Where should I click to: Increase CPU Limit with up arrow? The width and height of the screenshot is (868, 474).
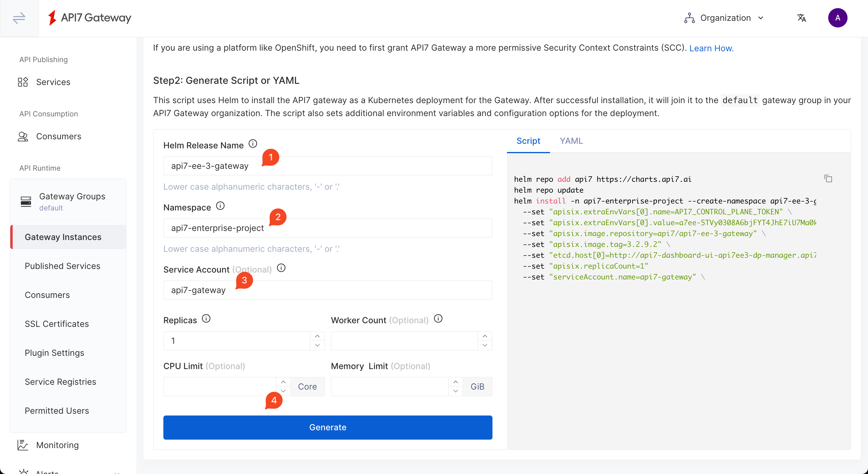click(283, 382)
